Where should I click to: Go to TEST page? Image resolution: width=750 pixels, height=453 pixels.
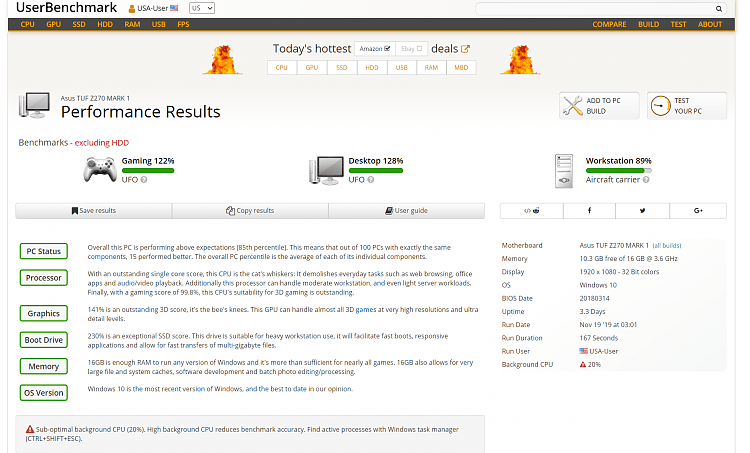point(678,24)
